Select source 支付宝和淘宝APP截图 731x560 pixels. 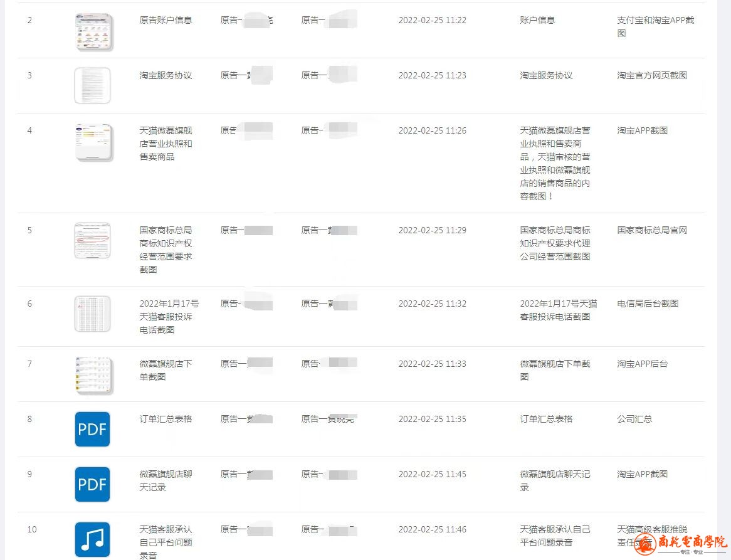656,26
